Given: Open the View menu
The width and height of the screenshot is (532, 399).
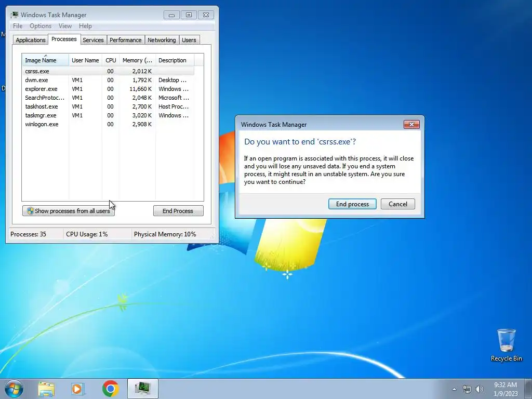Looking at the screenshot, I should (x=65, y=26).
